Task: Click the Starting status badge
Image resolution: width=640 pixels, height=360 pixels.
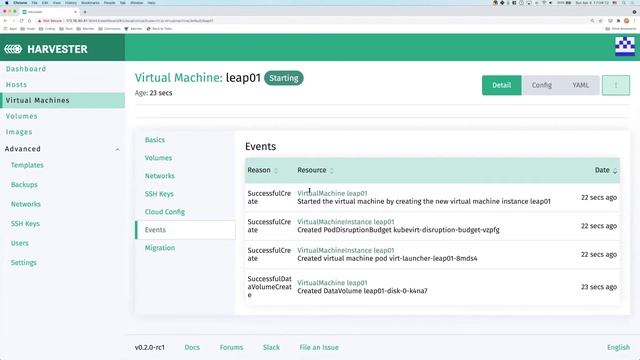Action: (x=284, y=78)
